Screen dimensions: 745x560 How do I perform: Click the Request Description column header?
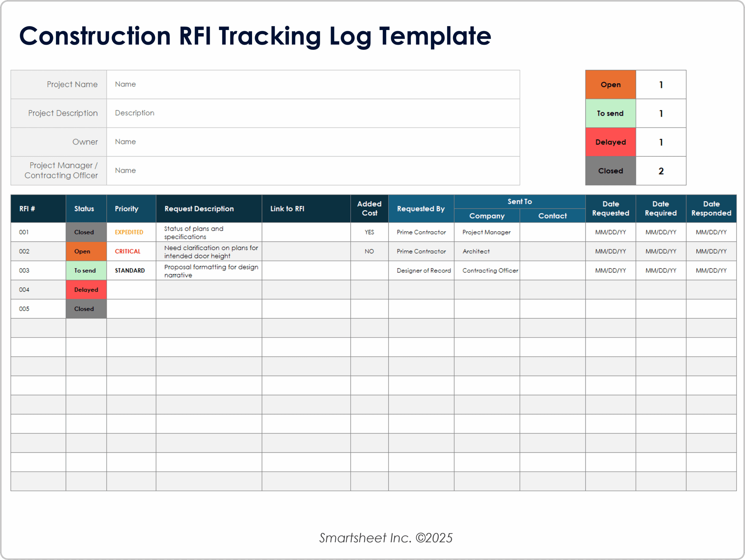click(x=209, y=209)
